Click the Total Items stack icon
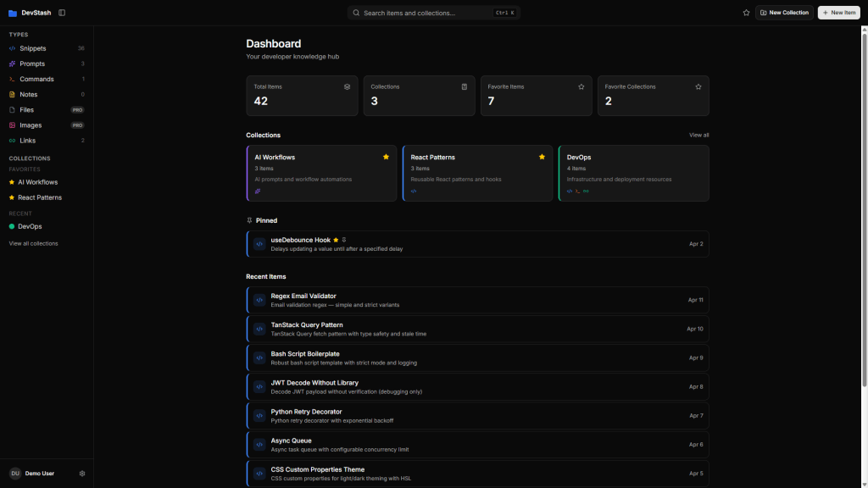This screenshot has width=868, height=488. [x=347, y=86]
